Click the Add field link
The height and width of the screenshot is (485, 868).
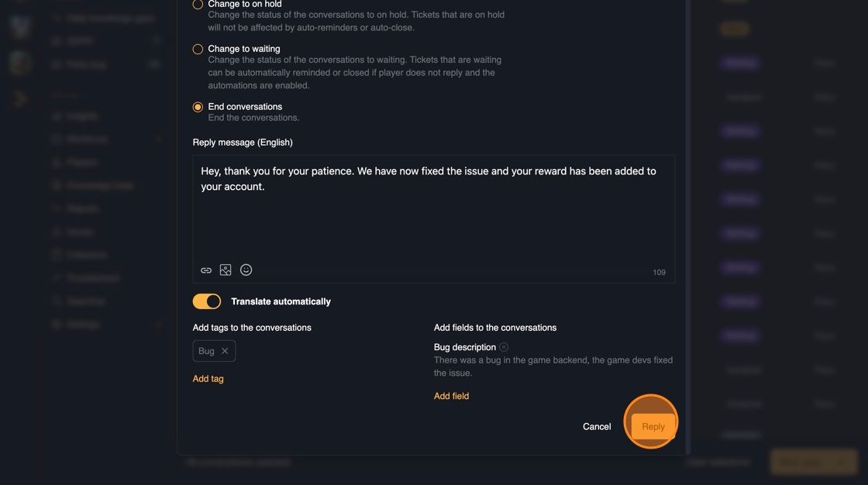pyautogui.click(x=451, y=396)
